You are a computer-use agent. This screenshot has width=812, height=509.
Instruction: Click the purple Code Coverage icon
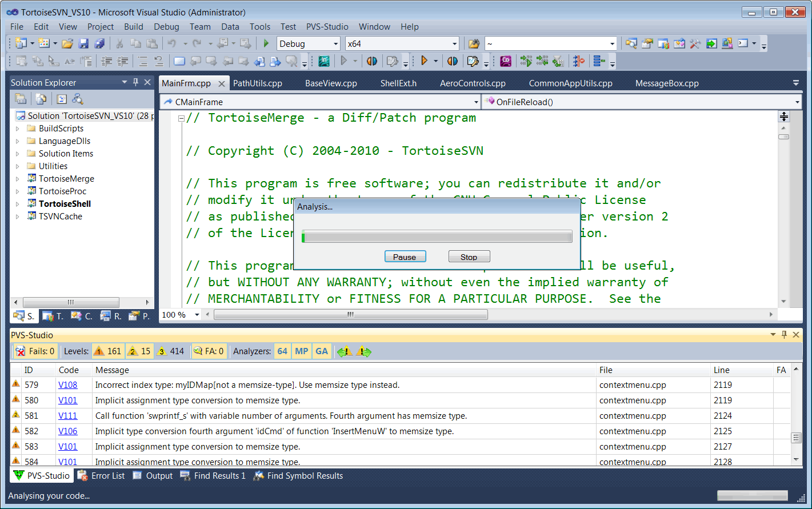[506, 61]
